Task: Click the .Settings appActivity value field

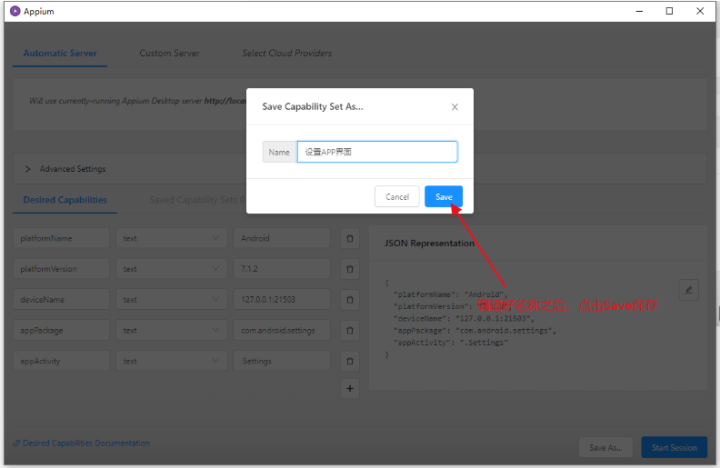Action: 282,361
